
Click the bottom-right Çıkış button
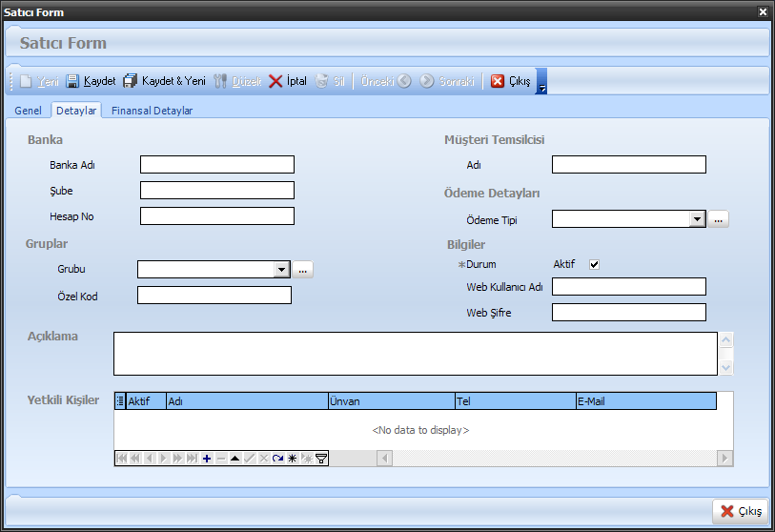click(x=741, y=511)
